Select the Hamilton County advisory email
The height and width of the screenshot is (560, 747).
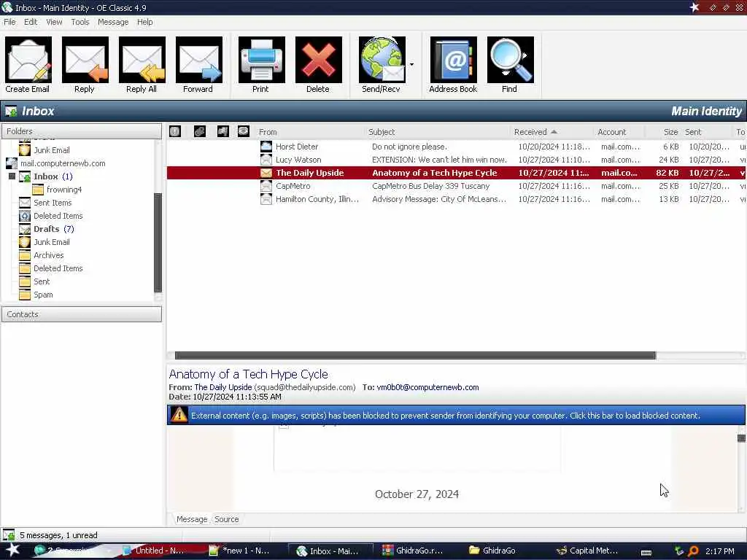457,199
